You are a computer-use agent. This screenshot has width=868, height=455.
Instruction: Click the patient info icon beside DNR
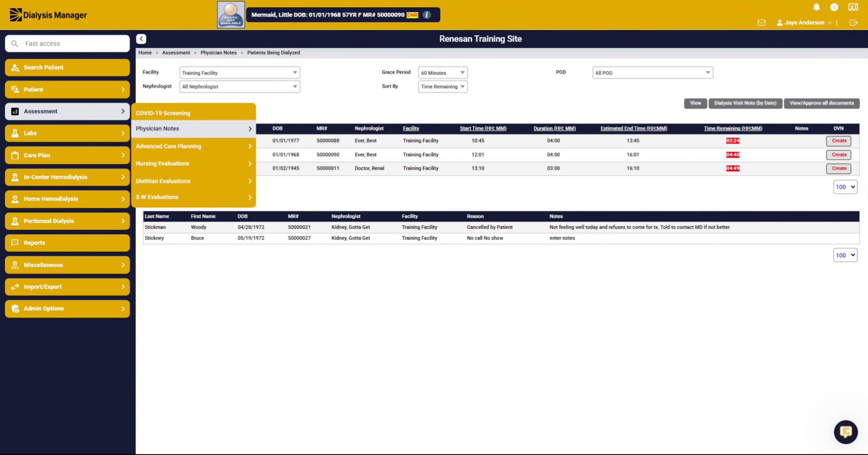pos(427,15)
